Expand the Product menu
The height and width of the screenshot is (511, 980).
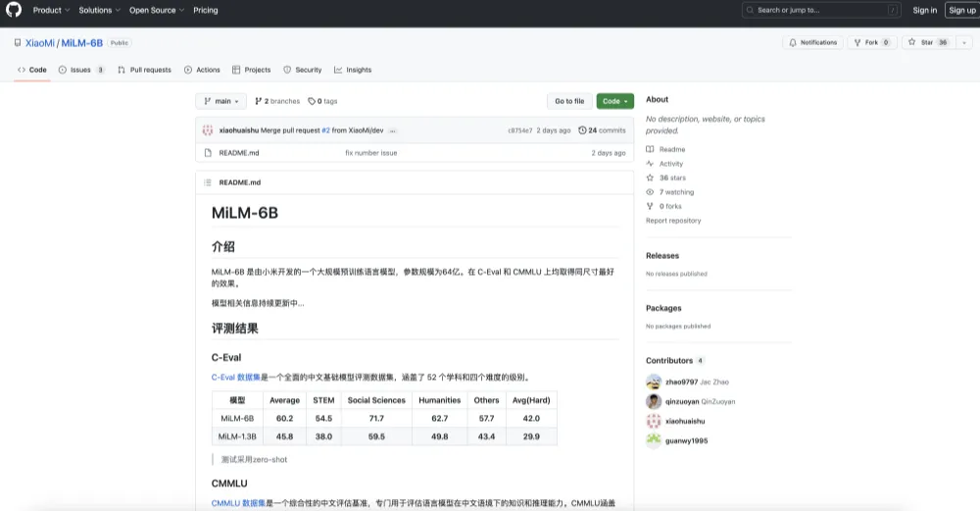(51, 10)
